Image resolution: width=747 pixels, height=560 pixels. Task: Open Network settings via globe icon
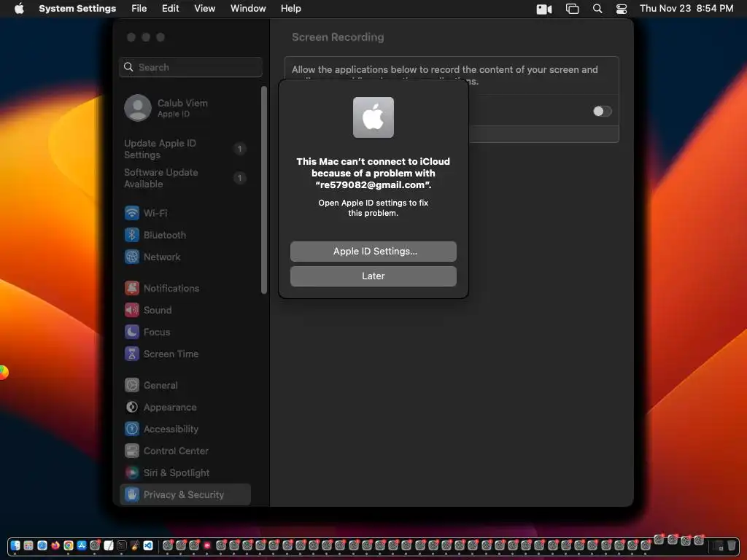(x=132, y=257)
